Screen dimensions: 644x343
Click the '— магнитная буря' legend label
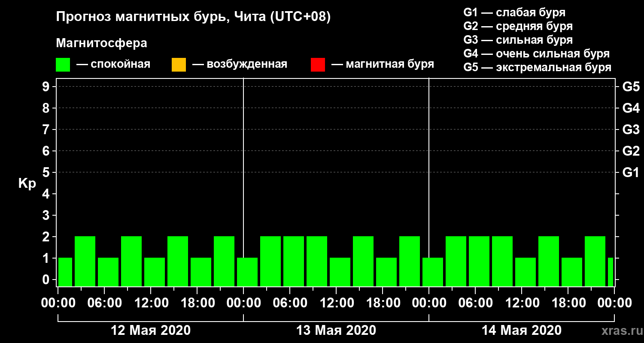point(383,64)
